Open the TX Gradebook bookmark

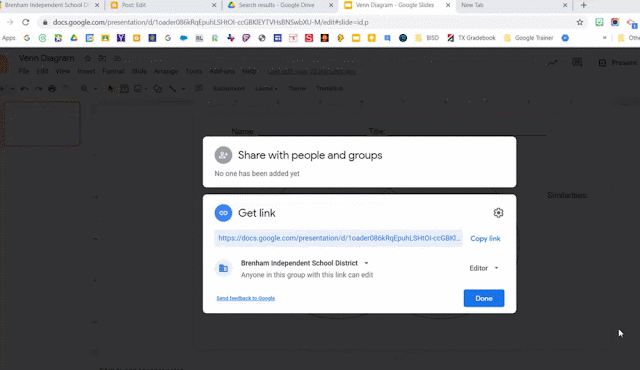pyautogui.click(x=471, y=38)
